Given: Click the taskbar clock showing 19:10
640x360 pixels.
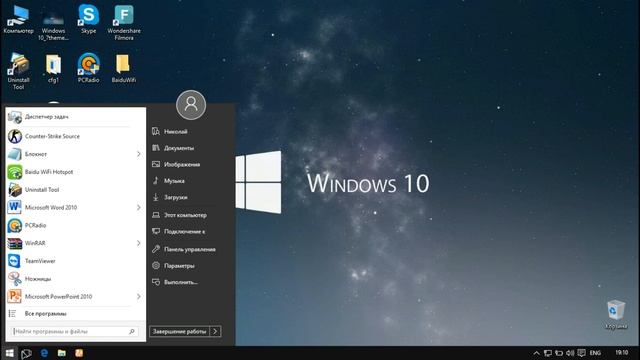Looking at the screenshot, I should [622, 353].
